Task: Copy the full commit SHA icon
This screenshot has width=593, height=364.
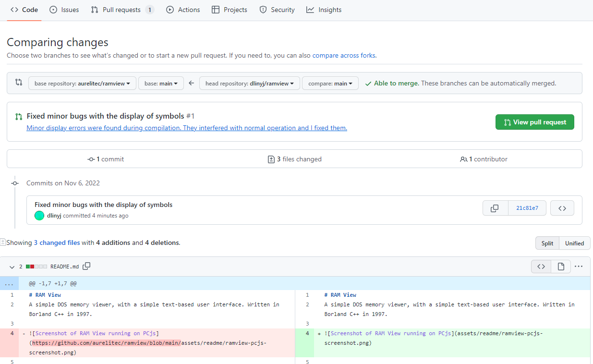Action: (495, 208)
